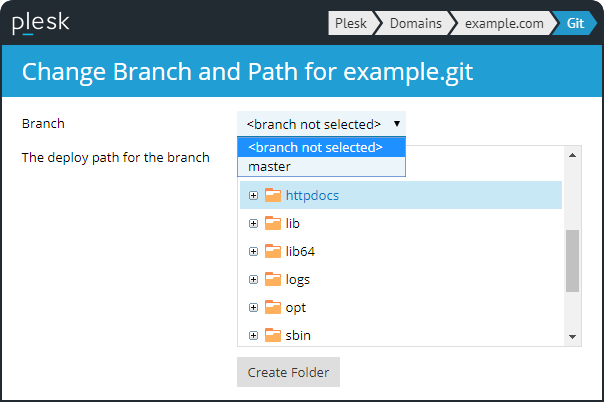Click the Create Folder button

(288, 372)
